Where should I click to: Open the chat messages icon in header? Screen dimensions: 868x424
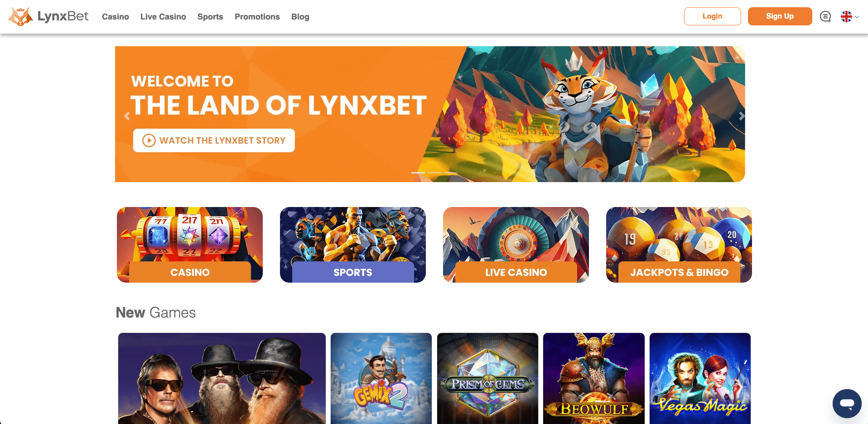(825, 17)
